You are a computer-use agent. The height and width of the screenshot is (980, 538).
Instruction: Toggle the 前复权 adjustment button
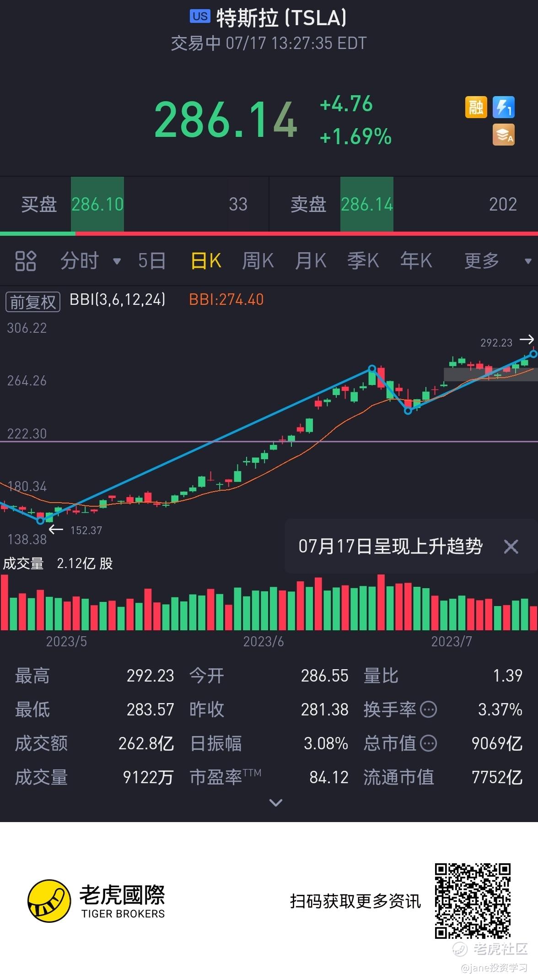[x=33, y=302]
